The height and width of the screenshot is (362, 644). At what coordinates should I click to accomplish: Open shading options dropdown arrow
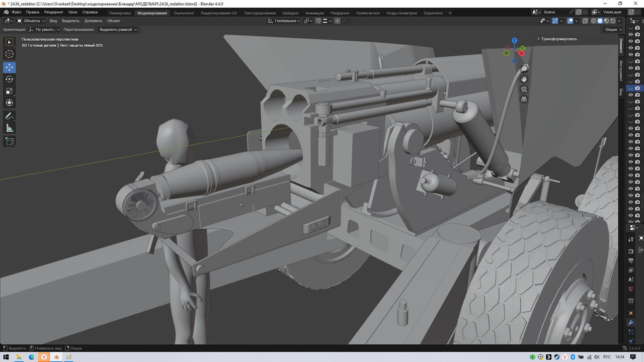coord(619,21)
